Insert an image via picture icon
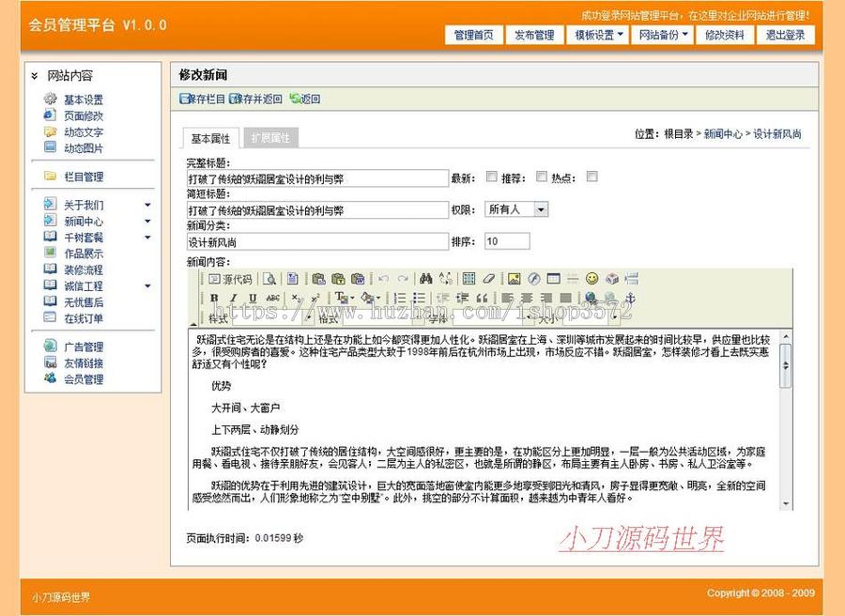 (515, 279)
